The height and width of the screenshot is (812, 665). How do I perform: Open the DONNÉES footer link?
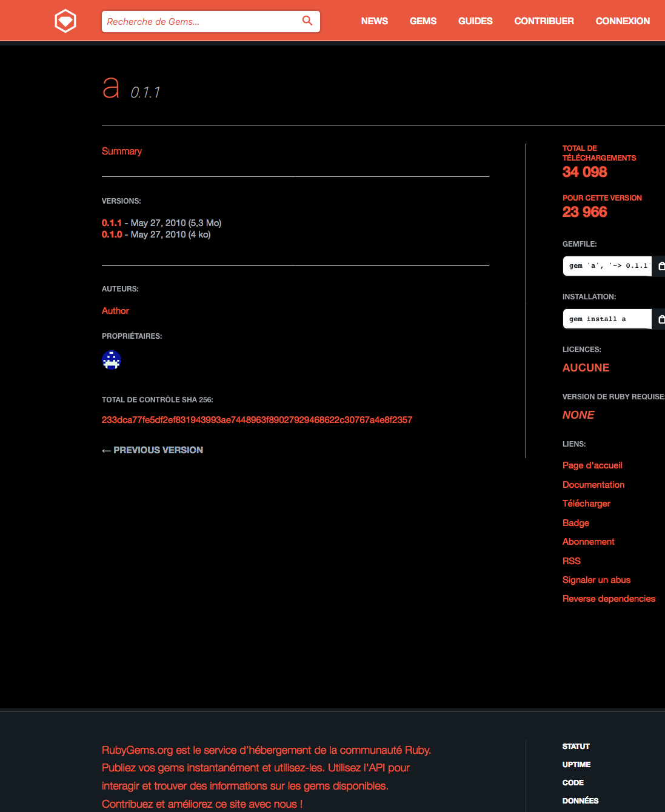pyautogui.click(x=581, y=801)
